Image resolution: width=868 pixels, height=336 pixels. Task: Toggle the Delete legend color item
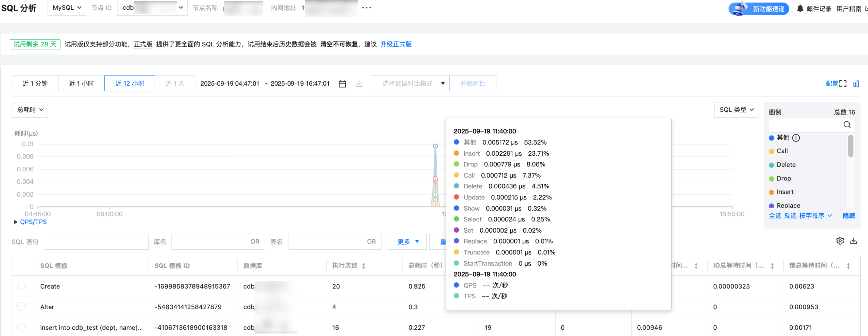click(771, 165)
